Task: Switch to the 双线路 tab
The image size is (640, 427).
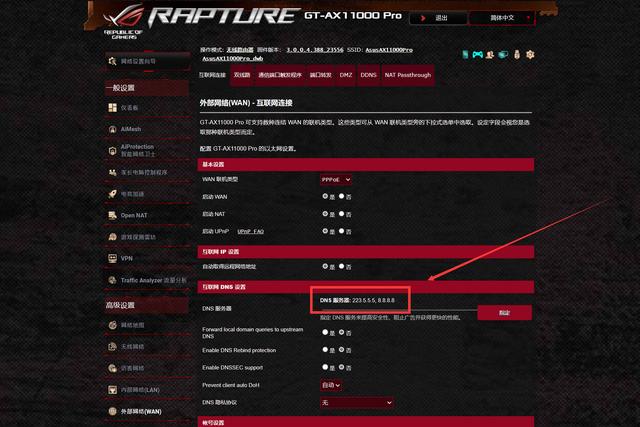Action: pyautogui.click(x=242, y=75)
